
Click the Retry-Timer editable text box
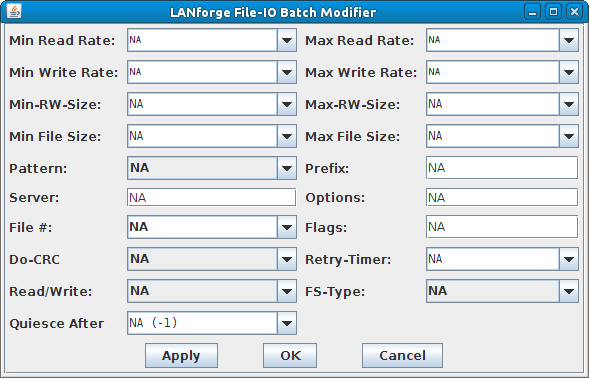pos(493,259)
